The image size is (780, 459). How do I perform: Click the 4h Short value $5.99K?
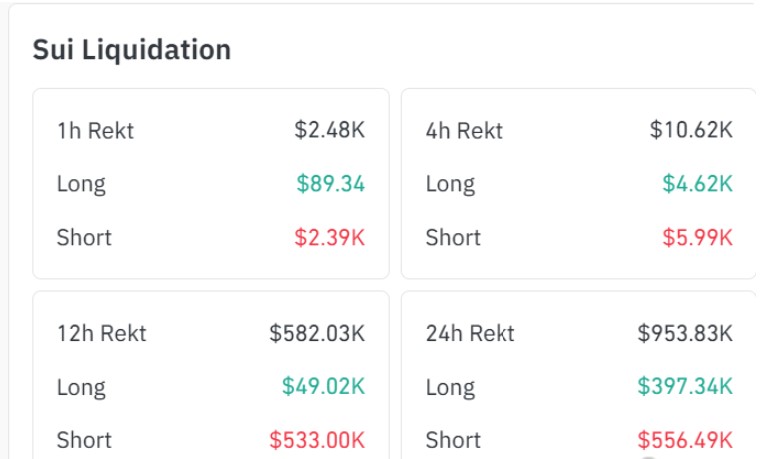(697, 237)
